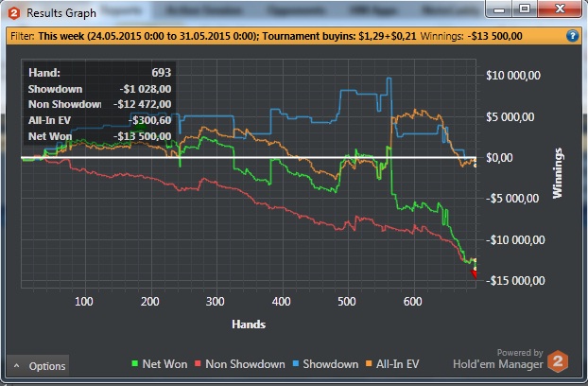Minimize the Results Graph window
The image size is (588, 386).
[x=499, y=9]
